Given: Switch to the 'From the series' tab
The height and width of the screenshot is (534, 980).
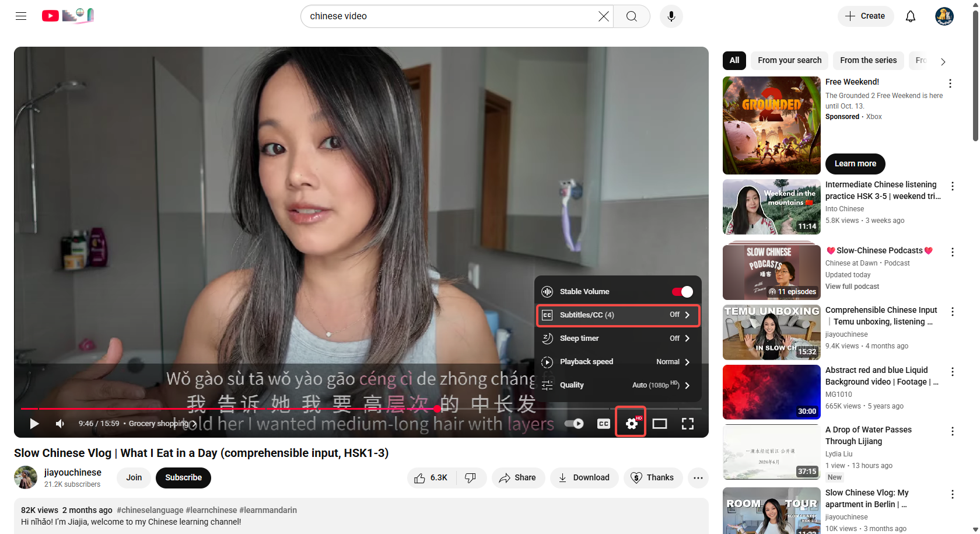Looking at the screenshot, I should 868,60.
